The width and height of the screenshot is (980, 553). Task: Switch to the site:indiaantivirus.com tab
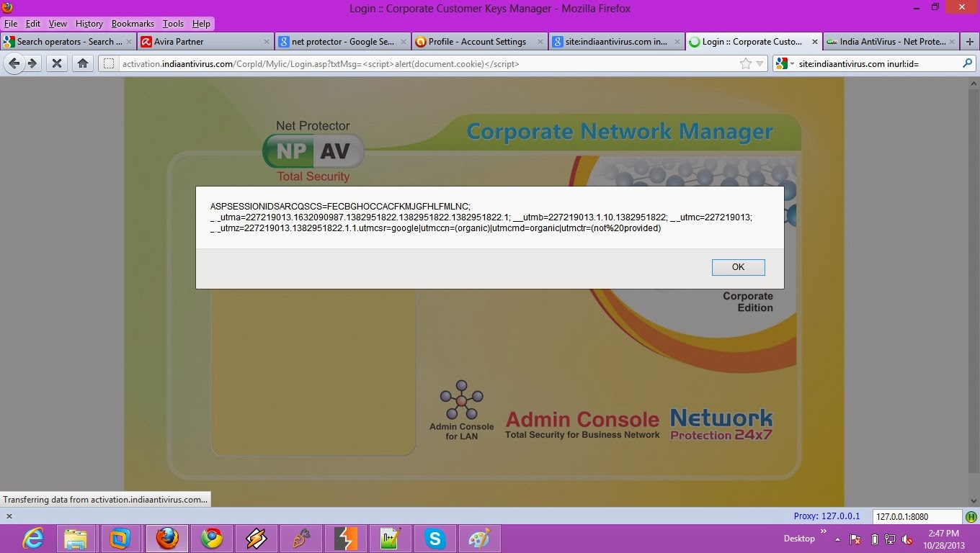click(616, 42)
